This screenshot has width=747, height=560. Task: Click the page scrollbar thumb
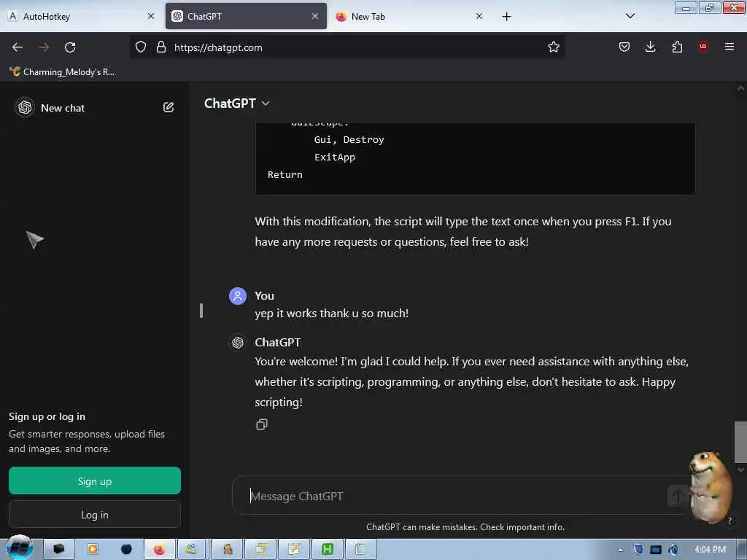click(740, 442)
